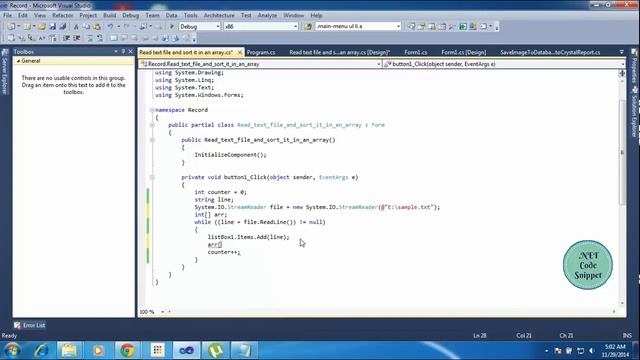Viewport: 640px width, 360px height.
Task: Click the Solution Explorer toolbar icon
Action: 411,27
